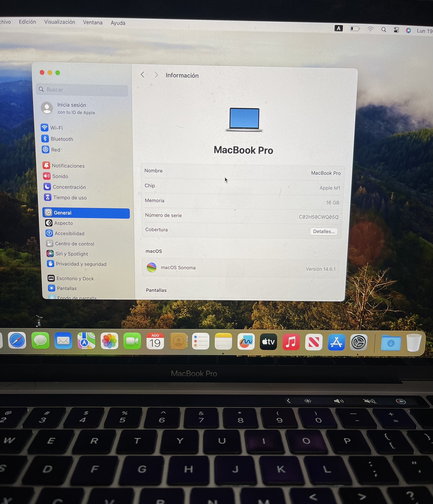433x504 pixels.
Task: Focus the Buscar search field
Action: [x=82, y=89]
